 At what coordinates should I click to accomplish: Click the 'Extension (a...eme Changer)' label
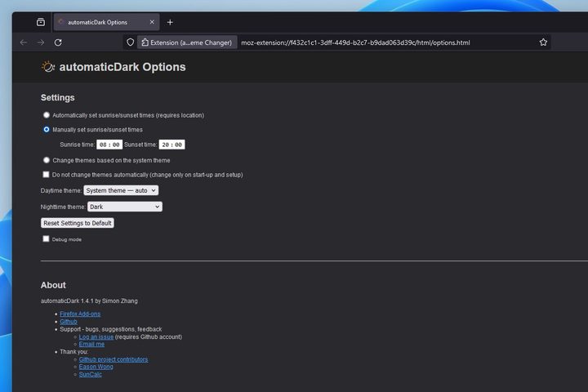click(x=191, y=42)
